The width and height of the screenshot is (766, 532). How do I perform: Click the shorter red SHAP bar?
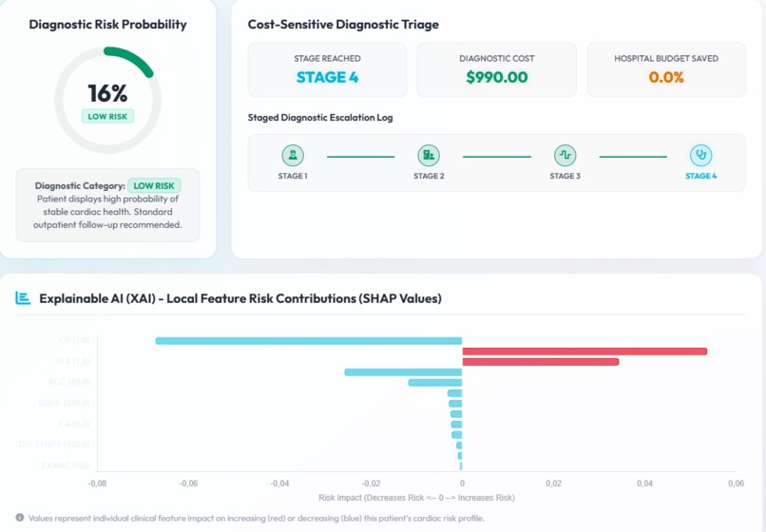541,362
